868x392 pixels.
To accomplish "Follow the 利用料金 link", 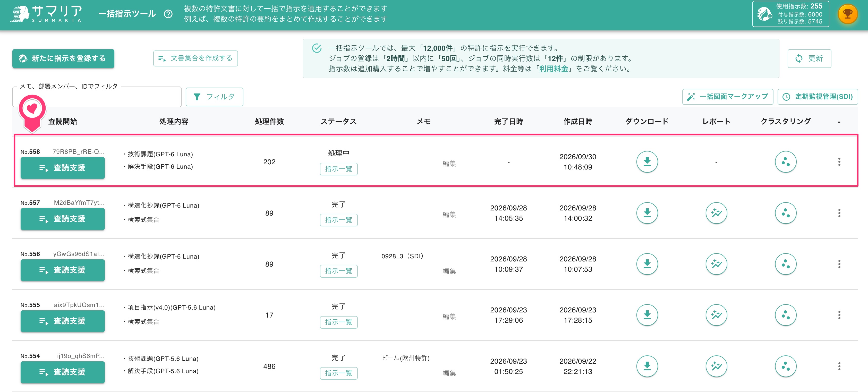I will tap(553, 69).
